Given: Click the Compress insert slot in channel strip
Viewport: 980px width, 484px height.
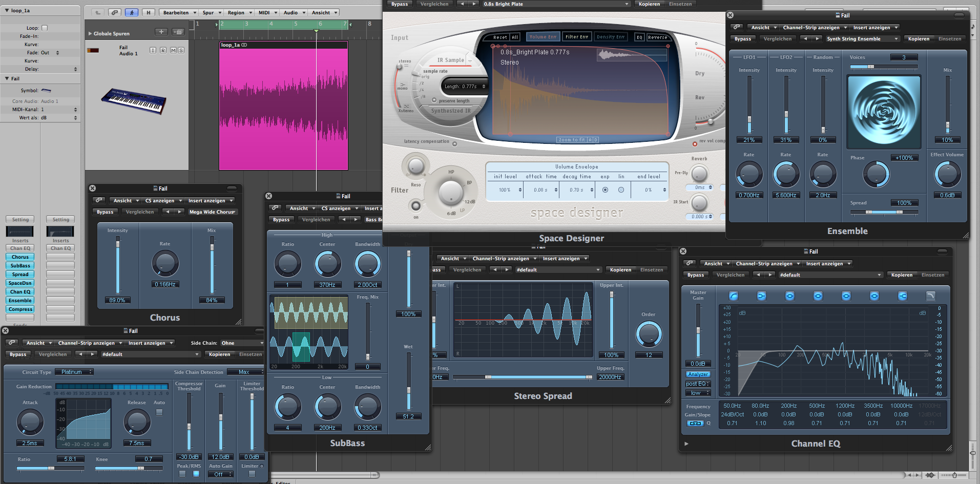Looking at the screenshot, I should click(20, 309).
